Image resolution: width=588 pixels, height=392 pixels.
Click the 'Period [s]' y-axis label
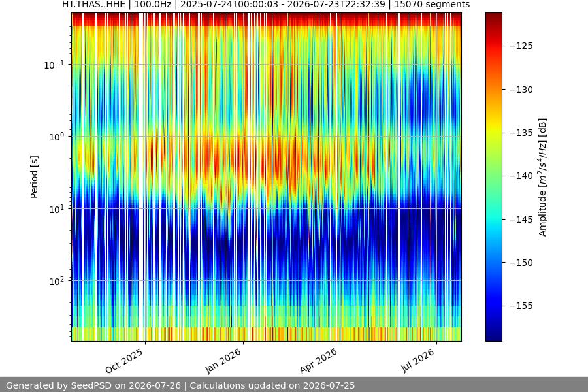[34, 177]
